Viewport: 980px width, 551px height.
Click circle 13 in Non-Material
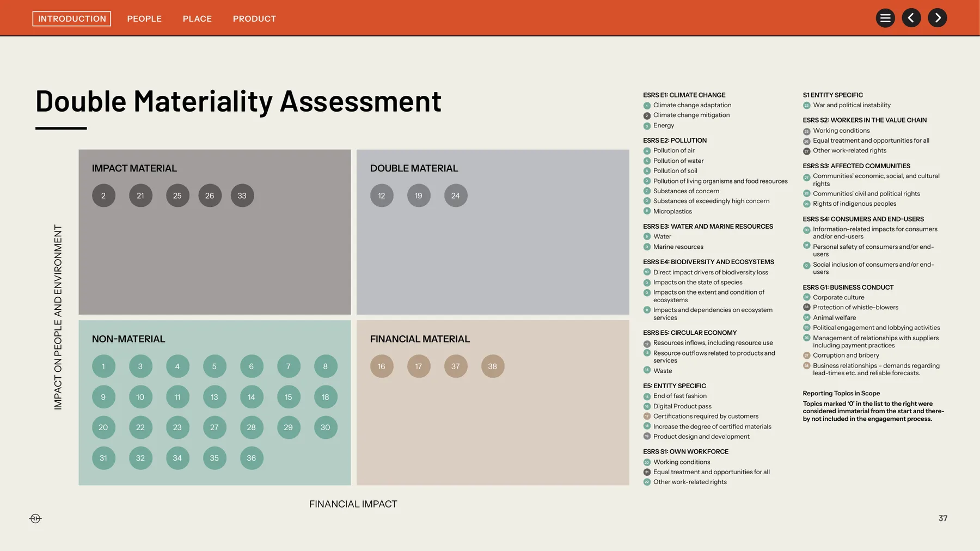215,397
